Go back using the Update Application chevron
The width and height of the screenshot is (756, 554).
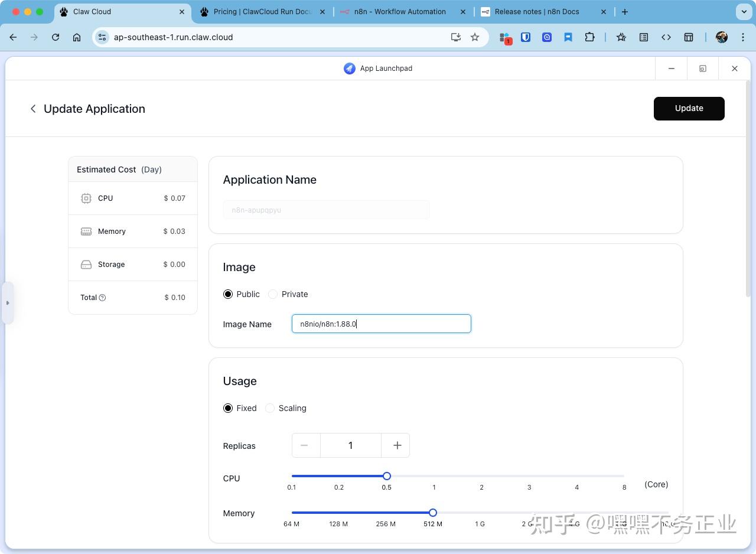pyautogui.click(x=33, y=109)
